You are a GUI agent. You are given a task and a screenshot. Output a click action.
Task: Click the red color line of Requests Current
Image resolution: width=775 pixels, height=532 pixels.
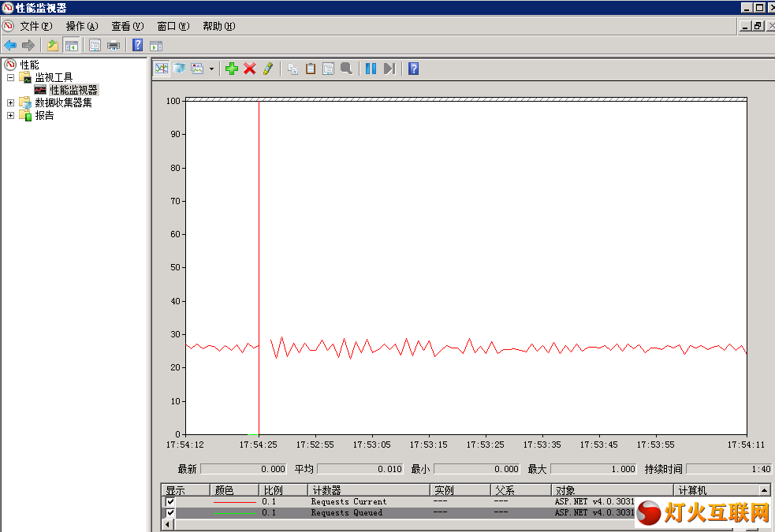234,502
